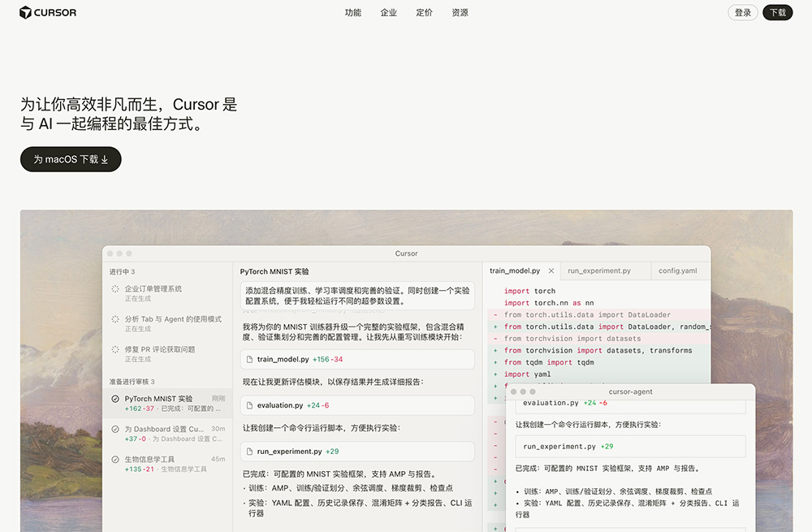
Task: Close the train_model.py editor tab
Action: [x=551, y=270]
